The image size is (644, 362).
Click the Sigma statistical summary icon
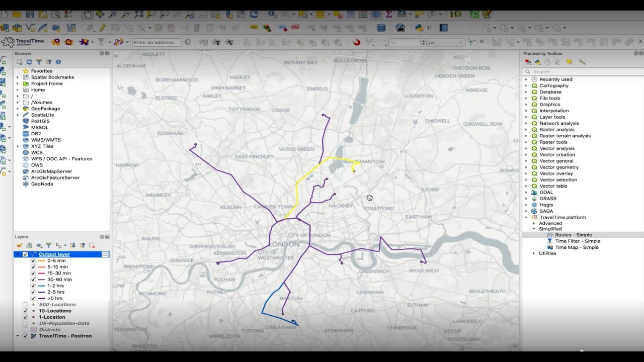pos(389,14)
